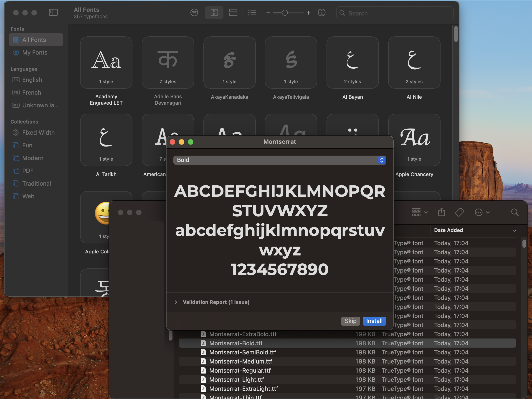
Task: Select Montserrat-Regular.ttf file
Action: pos(347,370)
